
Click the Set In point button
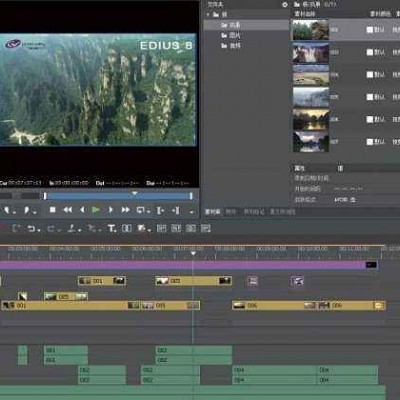click(7, 210)
